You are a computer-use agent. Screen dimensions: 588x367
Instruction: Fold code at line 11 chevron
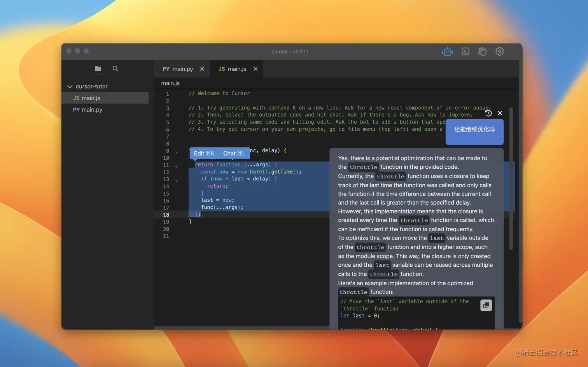point(177,166)
